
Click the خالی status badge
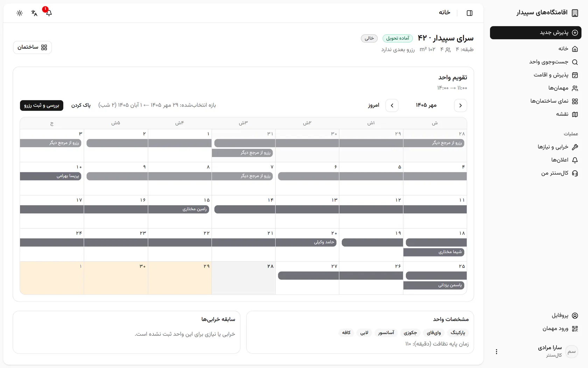(x=369, y=38)
